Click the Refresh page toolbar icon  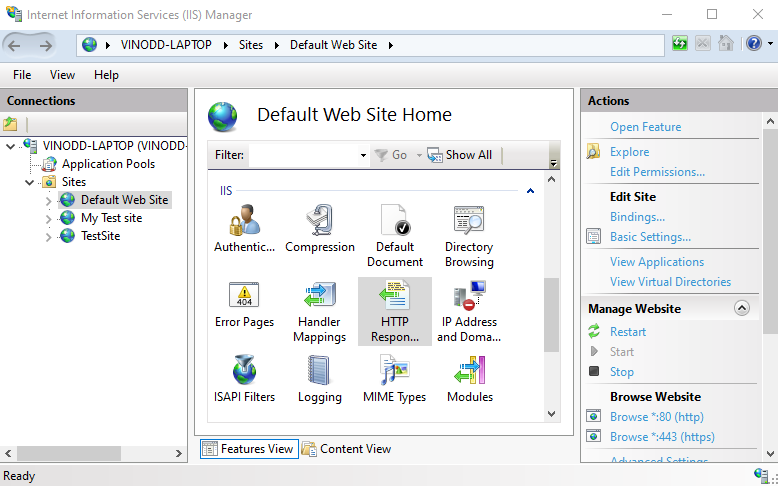coord(680,44)
